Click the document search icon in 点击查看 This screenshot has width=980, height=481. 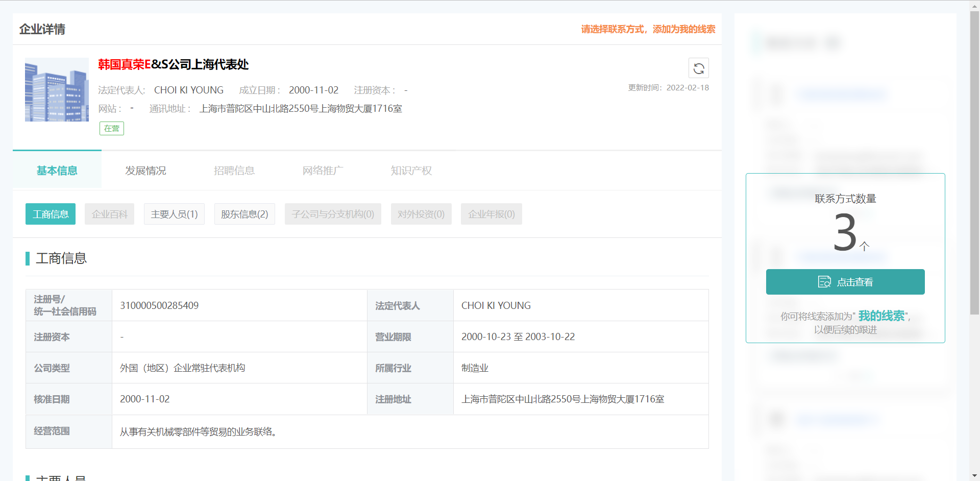coord(824,282)
